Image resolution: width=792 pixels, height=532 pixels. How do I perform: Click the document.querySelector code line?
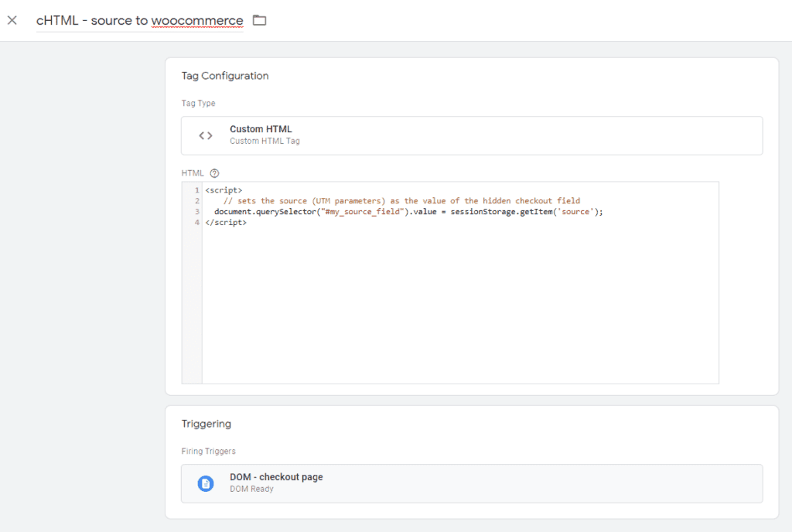[408, 212]
